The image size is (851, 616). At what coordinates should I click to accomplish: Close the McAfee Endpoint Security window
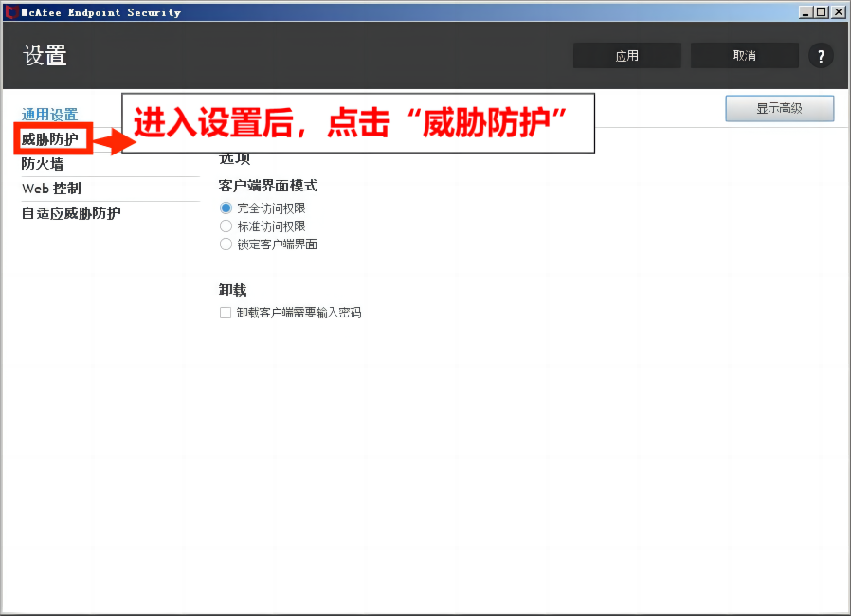(x=838, y=12)
